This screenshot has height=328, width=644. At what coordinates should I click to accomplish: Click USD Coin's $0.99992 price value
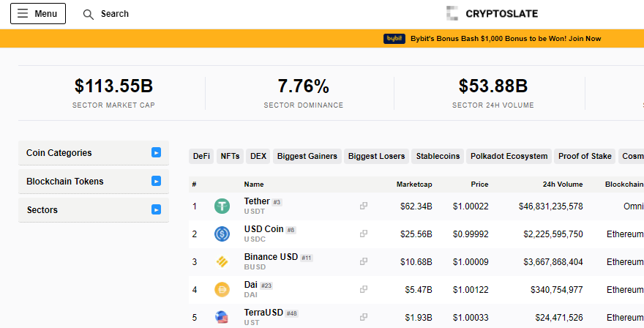[471, 234]
